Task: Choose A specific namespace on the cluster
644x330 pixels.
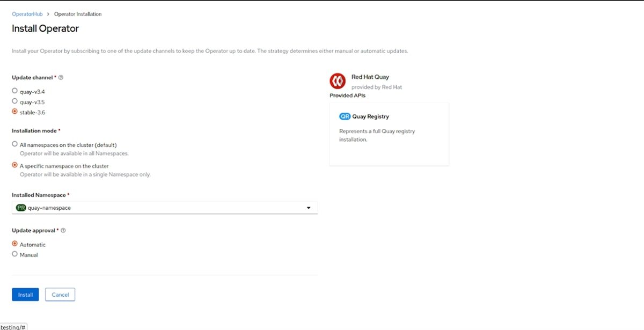Action: (x=14, y=166)
